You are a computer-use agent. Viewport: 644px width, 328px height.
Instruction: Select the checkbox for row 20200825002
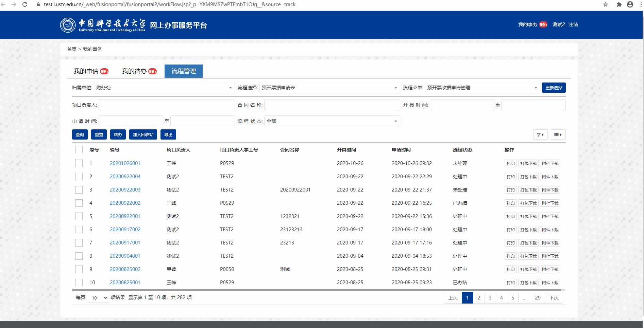(x=79, y=269)
